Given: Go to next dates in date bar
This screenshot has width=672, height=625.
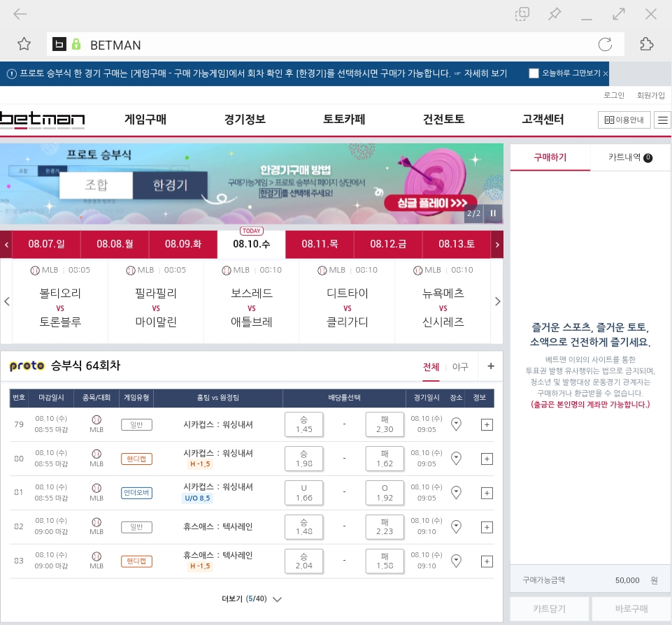Looking at the screenshot, I should pos(497,245).
